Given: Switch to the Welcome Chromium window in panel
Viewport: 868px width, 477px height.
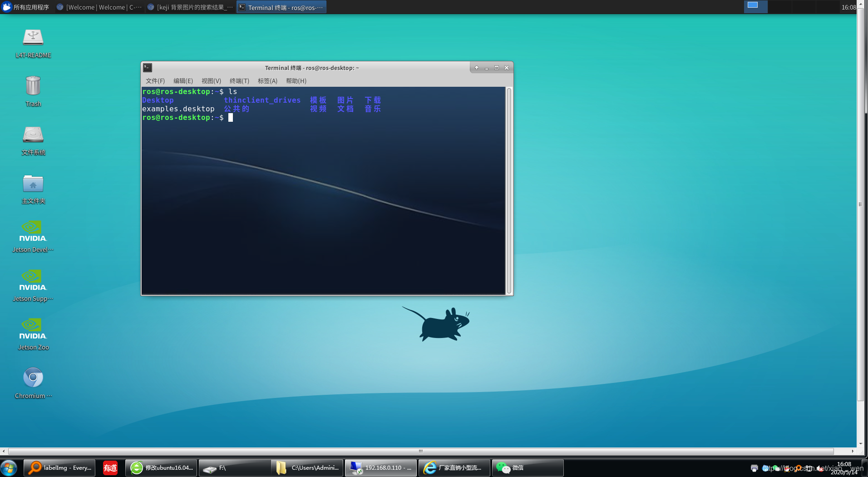Looking at the screenshot, I should click(x=99, y=7).
